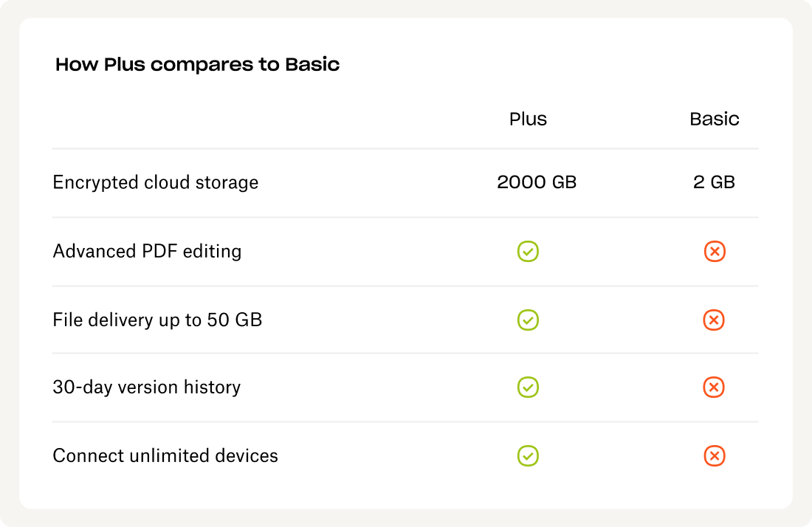Click the 2 GB storage value
The image size is (812, 527).
(714, 182)
